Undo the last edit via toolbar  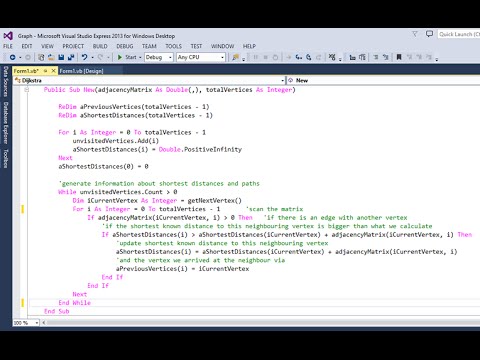tap(85, 57)
